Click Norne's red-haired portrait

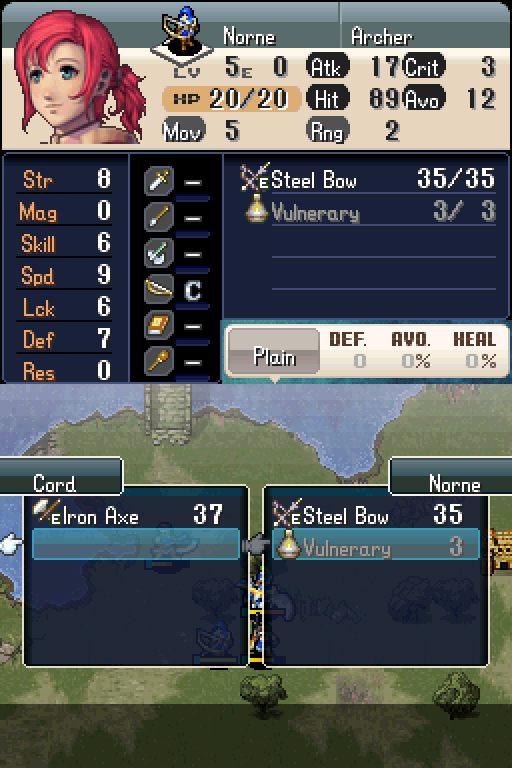click(x=76, y=77)
